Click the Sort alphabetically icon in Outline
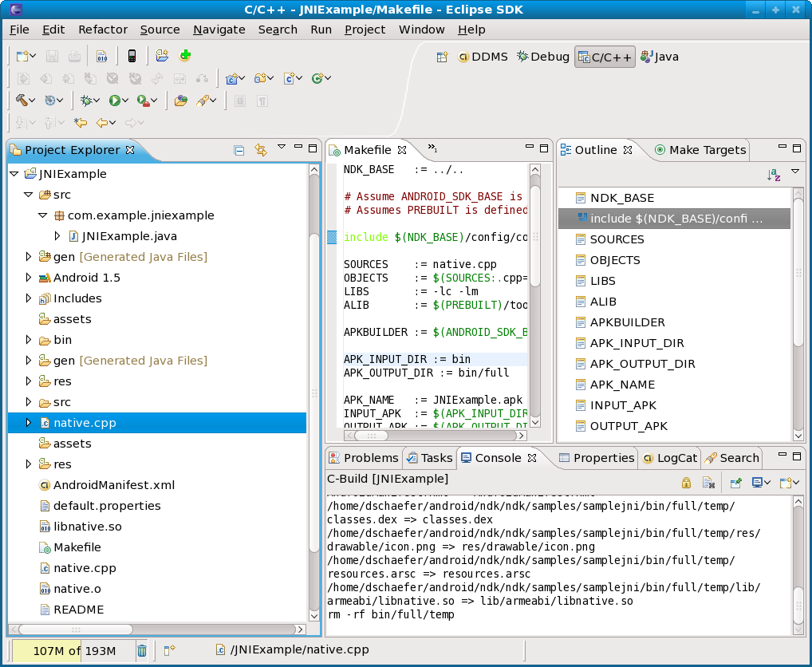 (x=774, y=174)
